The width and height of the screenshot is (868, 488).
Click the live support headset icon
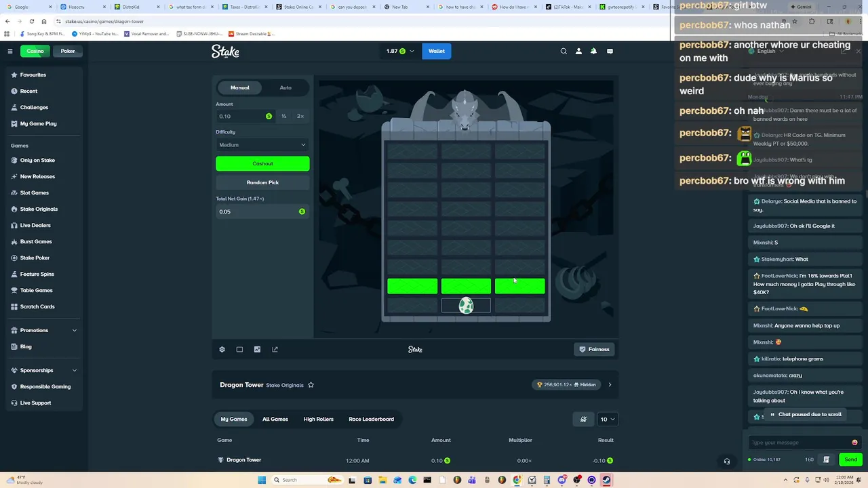point(727,462)
